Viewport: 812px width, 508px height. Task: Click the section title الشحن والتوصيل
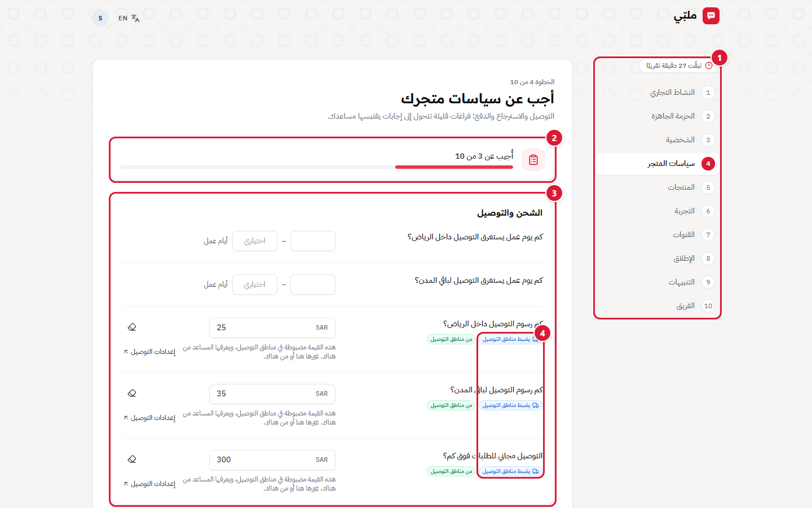coord(510,213)
